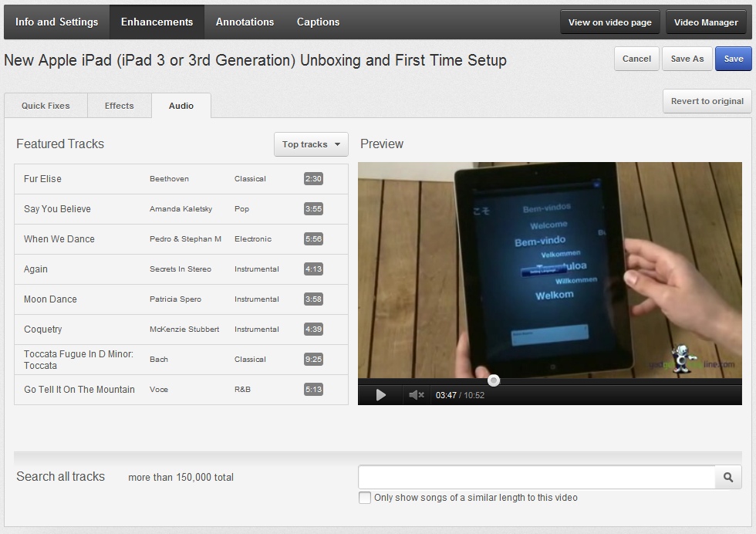Click the 3:55 duration badge for Say You Believe
Image resolution: width=756 pixels, height=534 pixels.
tap(313, 209)
